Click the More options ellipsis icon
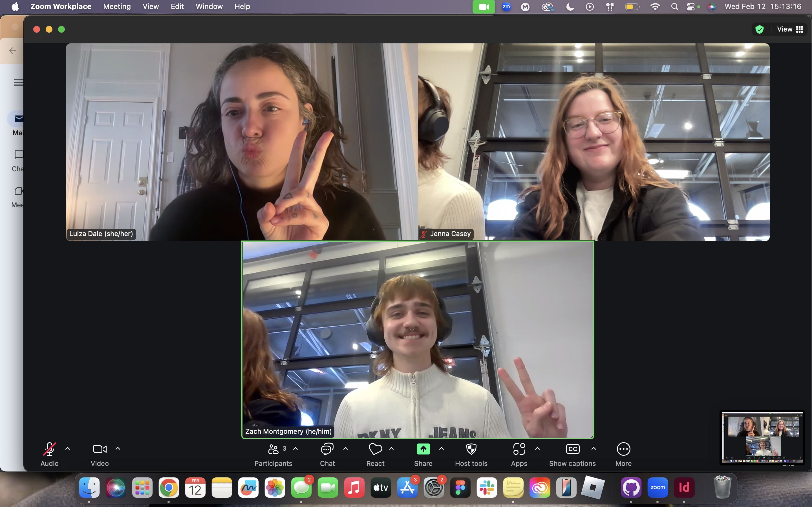 tap(623, 449)
